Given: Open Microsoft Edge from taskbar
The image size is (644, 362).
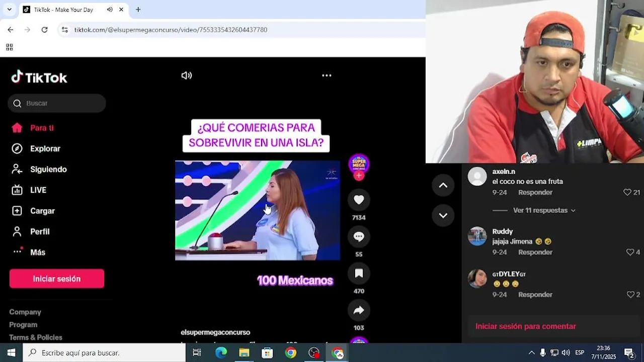Looking at the screenshot, I should (x=221, y=352).
